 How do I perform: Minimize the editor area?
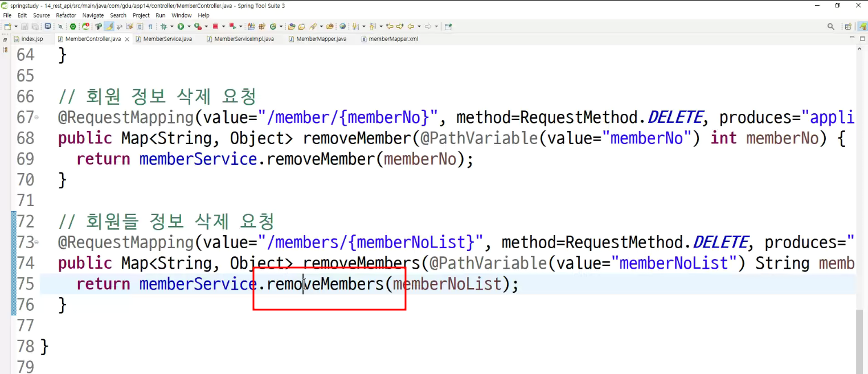(x=852, y=38)
